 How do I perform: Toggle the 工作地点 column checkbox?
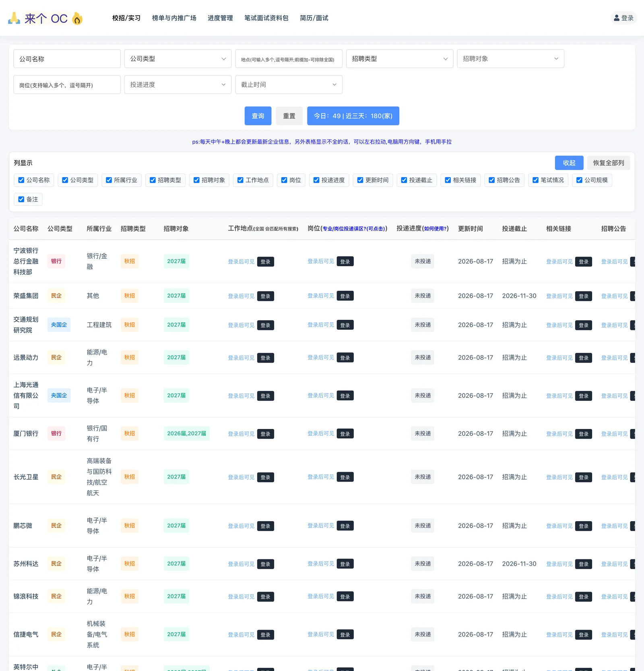(x=240, y=180)
